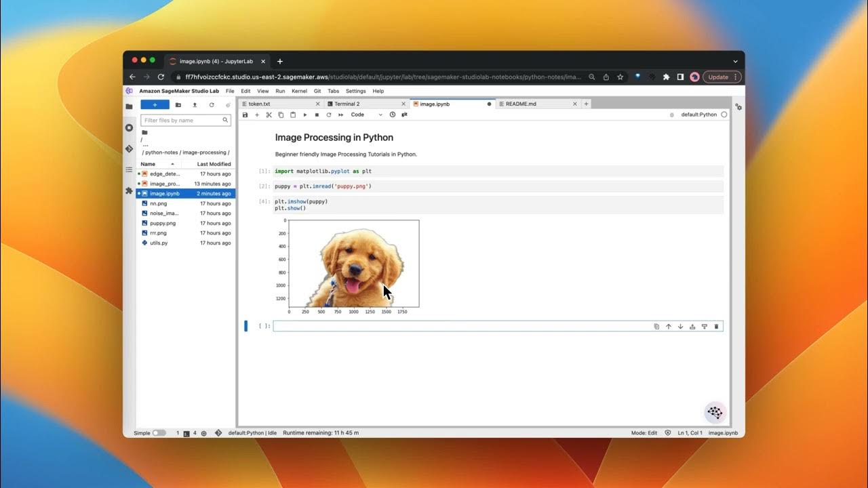868x488 pixels.
Task: Click the git button in notebook toolbar
Action: tap(404, 115)
